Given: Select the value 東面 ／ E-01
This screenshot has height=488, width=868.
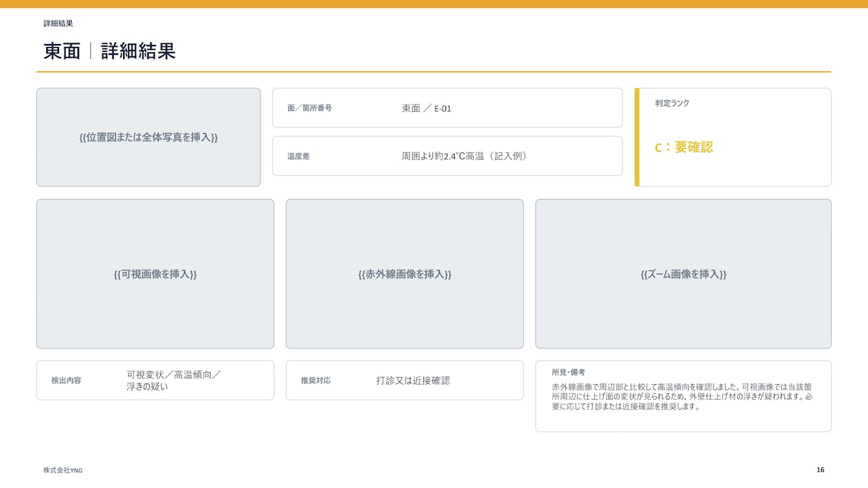Looking at the screenshot, I should [426, 108].
